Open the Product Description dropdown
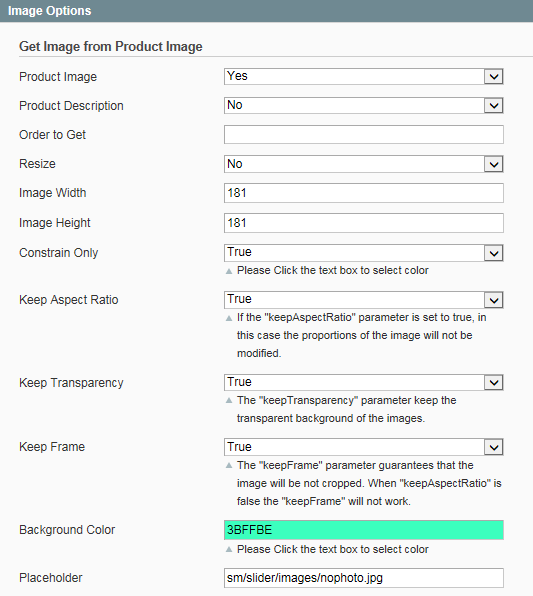 pos(363,105)
